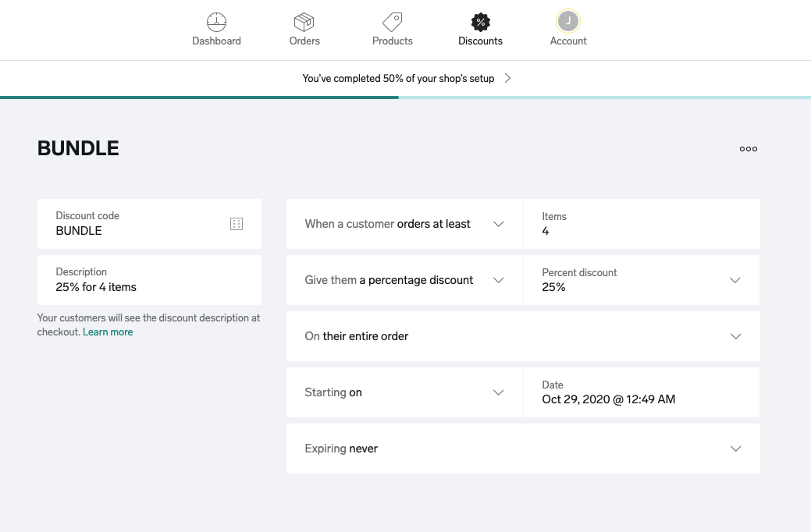Expand the Percent discount 25% dropdown
The height and width of the screenshot is (532, 811).
tap(735, 280)
